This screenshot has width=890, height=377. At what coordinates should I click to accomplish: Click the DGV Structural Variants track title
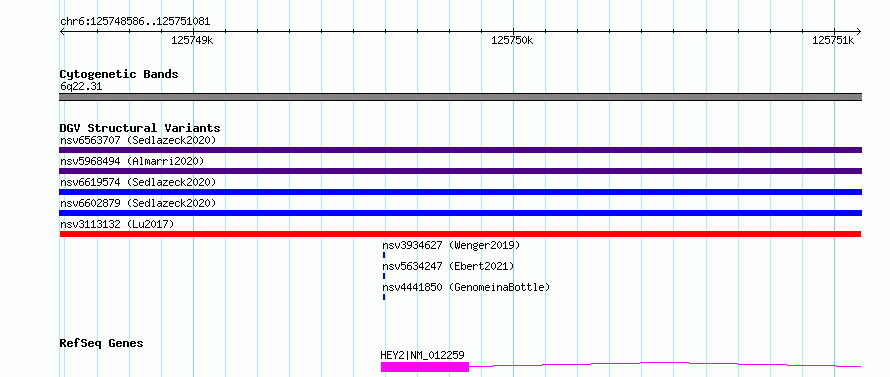140,128
